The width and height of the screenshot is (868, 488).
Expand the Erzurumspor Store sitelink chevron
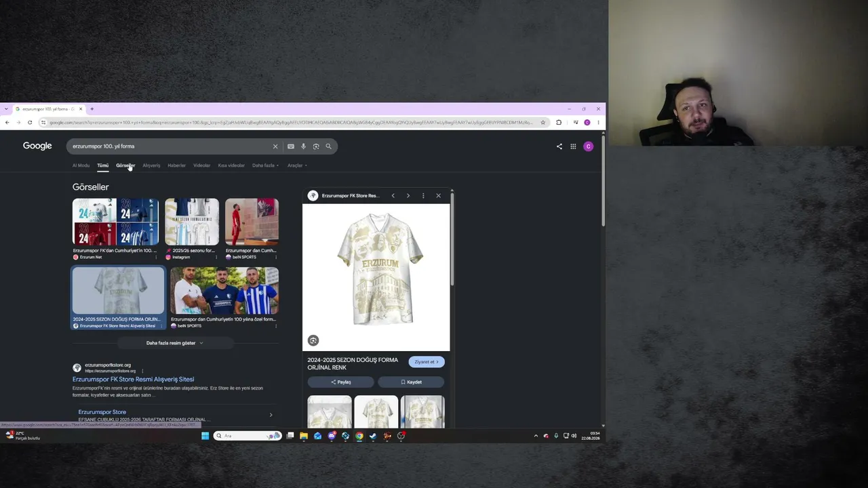[271, 415]
